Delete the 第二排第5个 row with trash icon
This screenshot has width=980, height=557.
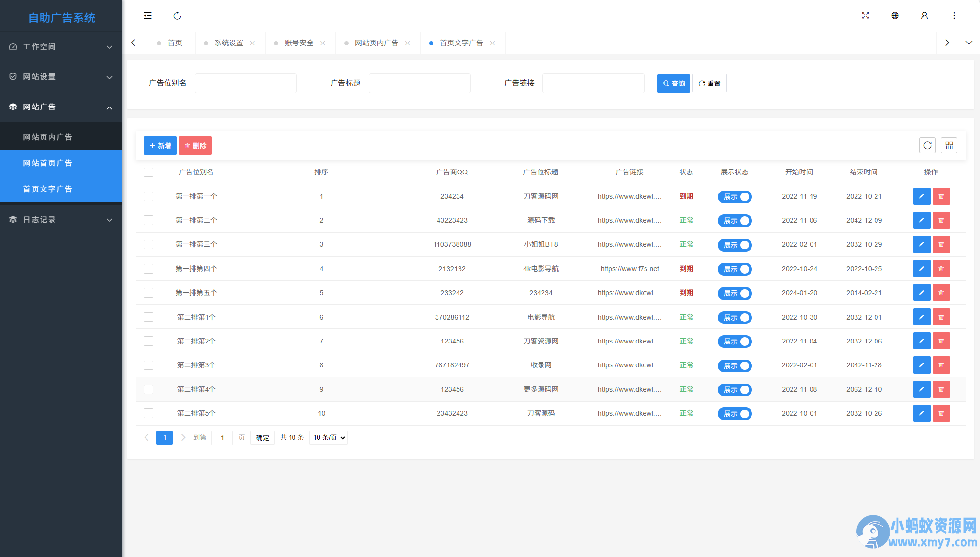pyautogui.click(x=941, y=413)
